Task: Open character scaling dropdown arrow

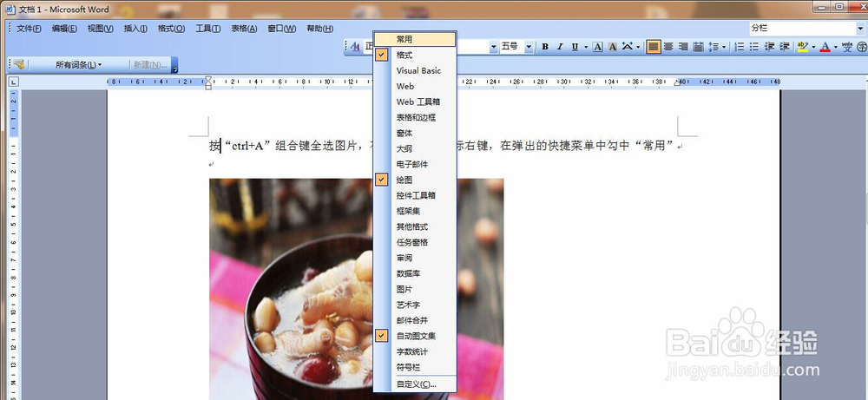Action: click(x=638, y=47)
